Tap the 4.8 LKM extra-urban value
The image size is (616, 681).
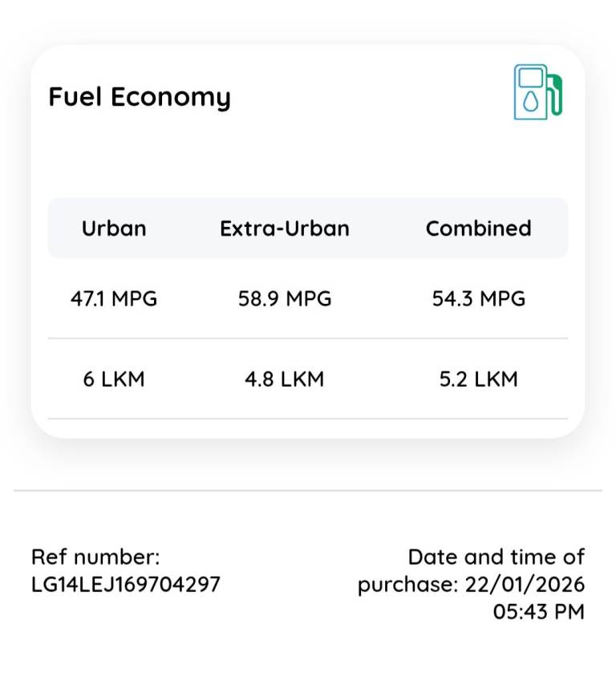(285, 379)
